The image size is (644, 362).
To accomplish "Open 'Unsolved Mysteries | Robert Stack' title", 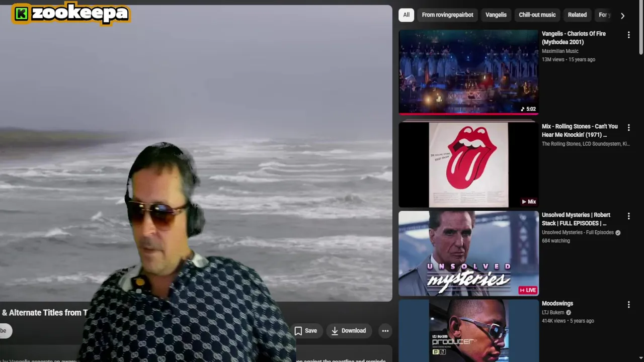I will (x=576, y=219).
